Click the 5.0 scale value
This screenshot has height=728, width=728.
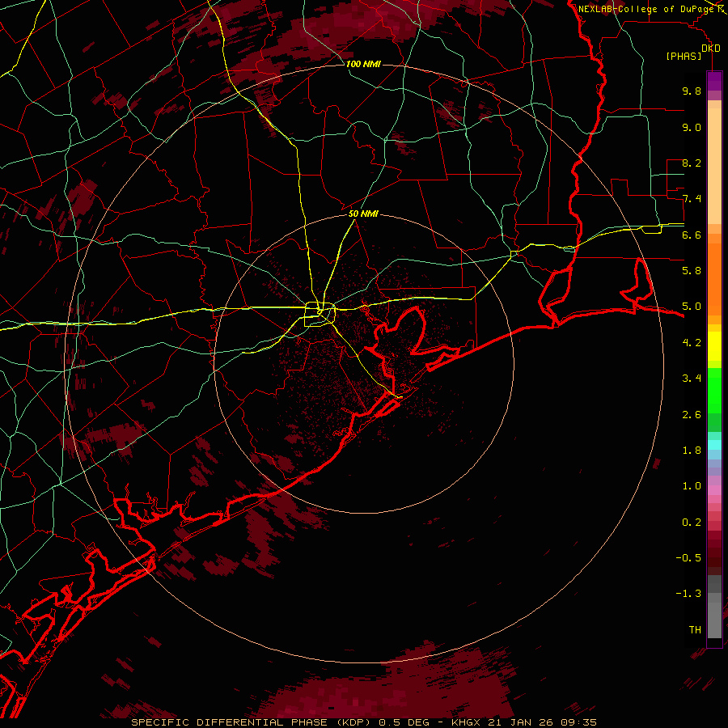(x=692, y=307)
